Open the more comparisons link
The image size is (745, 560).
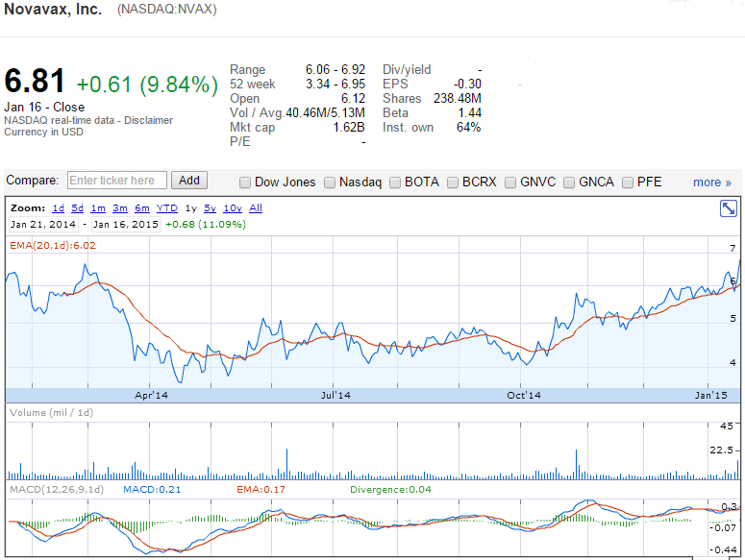pyautogui.click(x=711, y=183)
